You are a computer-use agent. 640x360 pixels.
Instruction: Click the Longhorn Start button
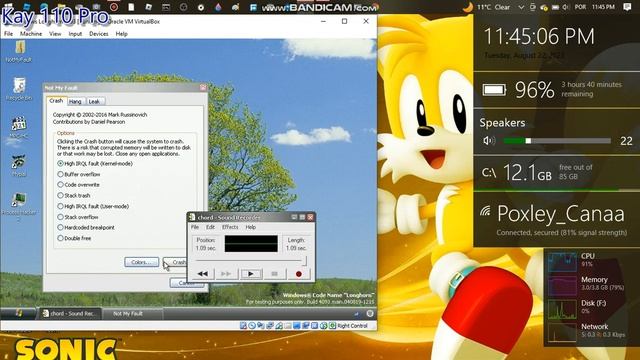coord(18,313)
